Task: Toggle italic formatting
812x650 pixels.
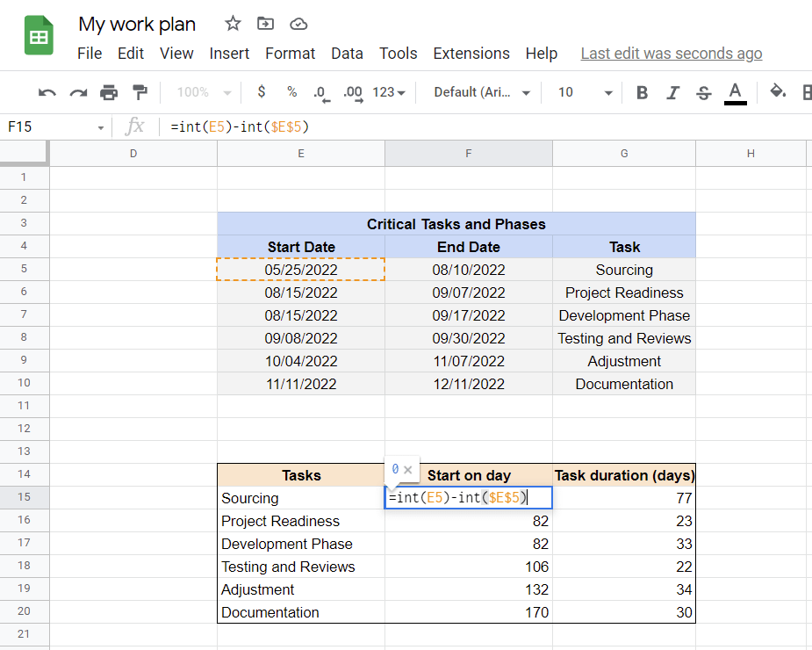Action: click(672, 91)
